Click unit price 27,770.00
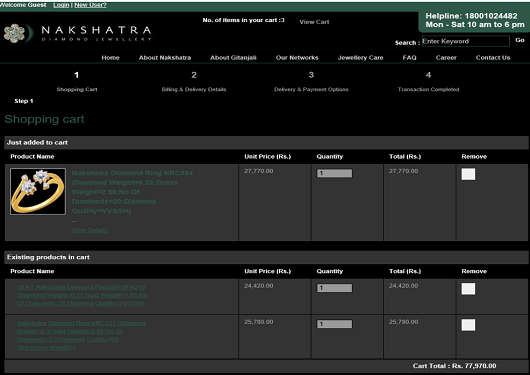Screen dimensions: 530x375 click(259, 171)
